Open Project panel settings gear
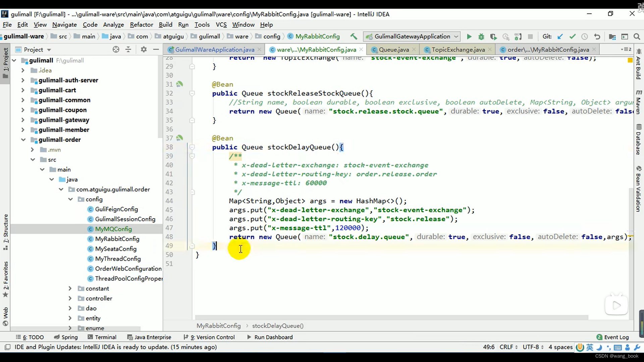 click(x=144, y=50)
